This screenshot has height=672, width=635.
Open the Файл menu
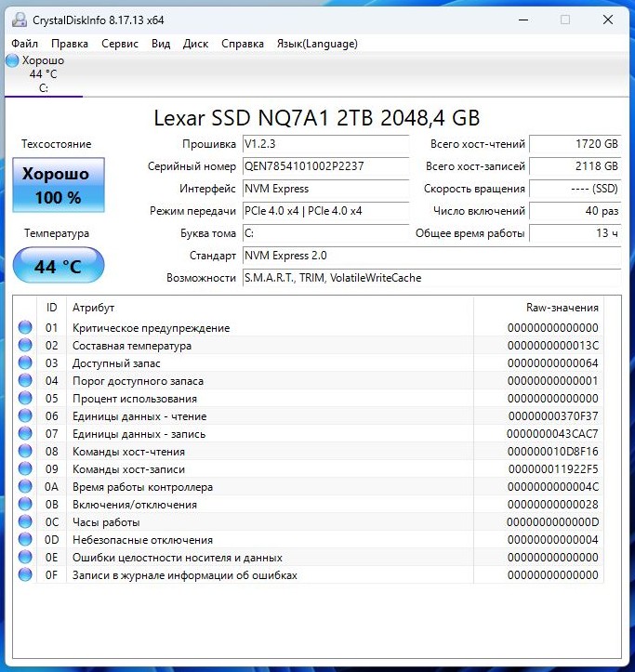pyautogui.click(x=24, y=44)
